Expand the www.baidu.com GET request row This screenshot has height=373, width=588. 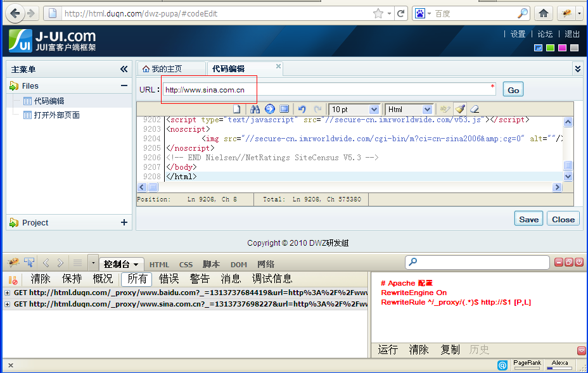coord(7,293)
